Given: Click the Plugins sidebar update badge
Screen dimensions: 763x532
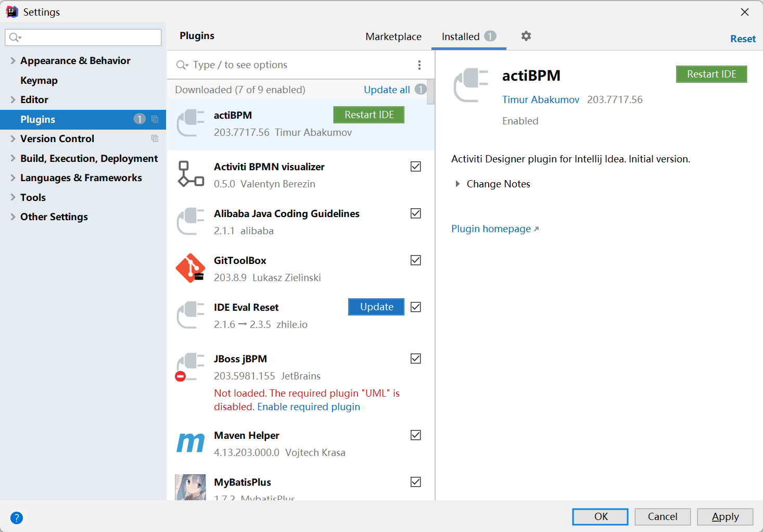Looking at the screenshot, I should tap(139, 119).
